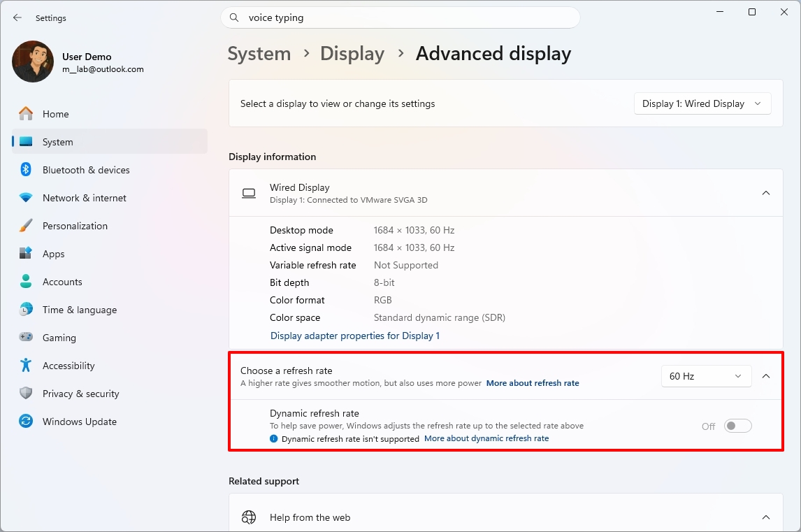This screenshot has width=801, height=532.
Task: Click System in the breadcrumb
Action: [x=259, y=54]
